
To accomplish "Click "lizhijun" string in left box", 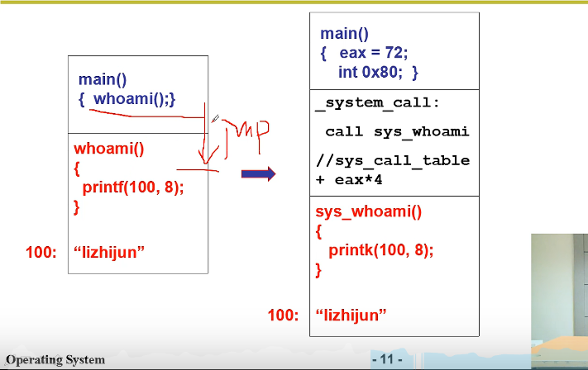I will tap(108, 252).
